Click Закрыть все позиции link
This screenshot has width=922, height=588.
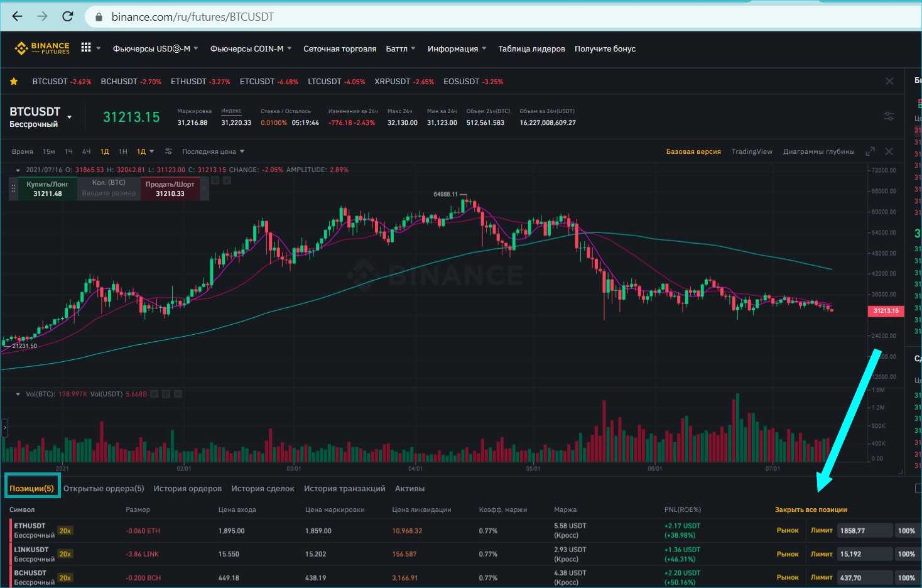[811, 509]
